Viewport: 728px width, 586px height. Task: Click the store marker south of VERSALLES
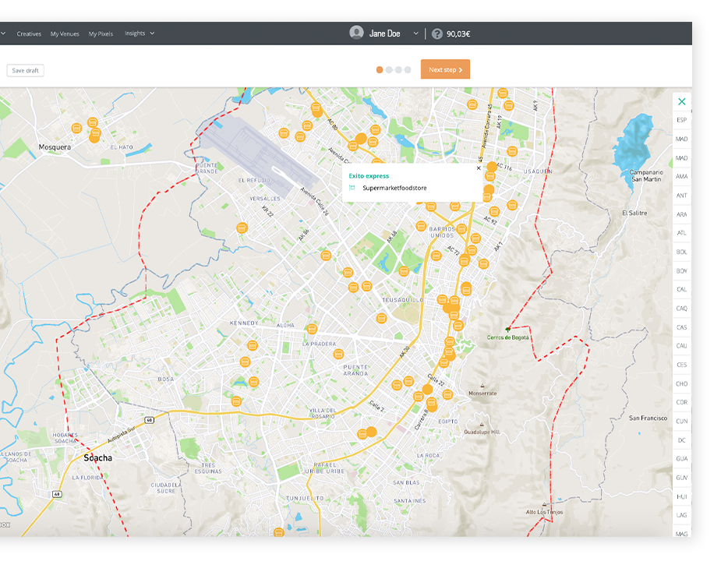pos(242,228)
